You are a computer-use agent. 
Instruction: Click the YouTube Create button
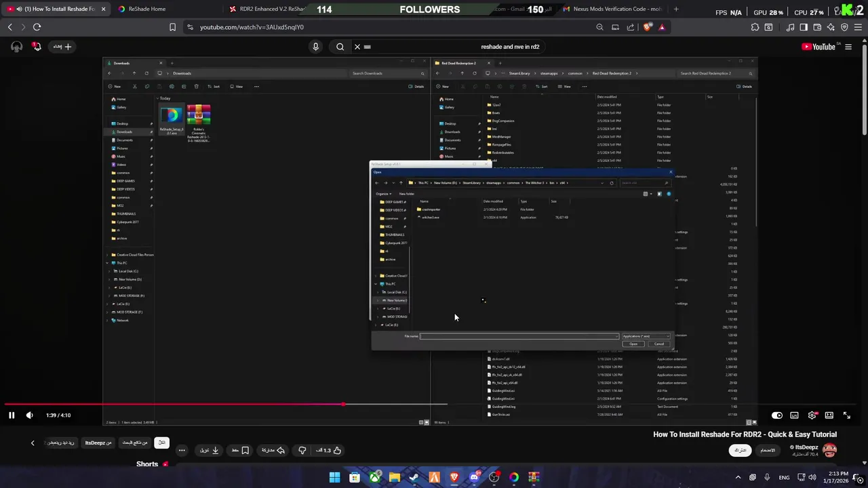click(x=62, y=47)
